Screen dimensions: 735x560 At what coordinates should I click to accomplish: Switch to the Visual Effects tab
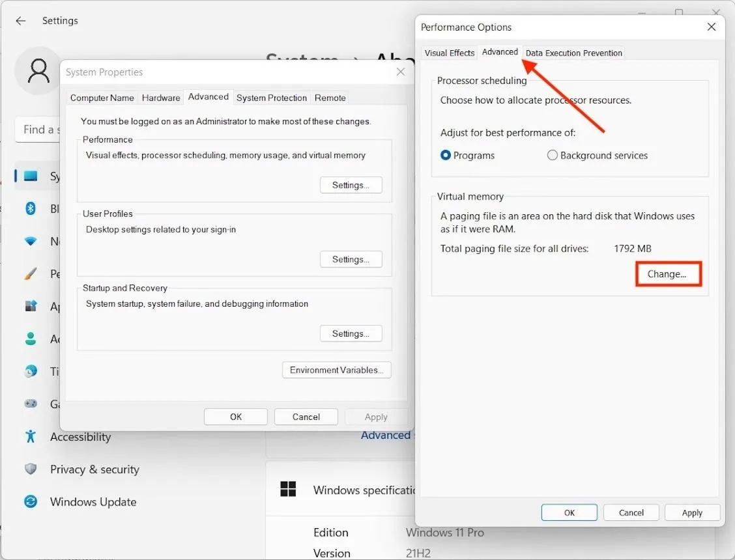[x=449, y=53]
